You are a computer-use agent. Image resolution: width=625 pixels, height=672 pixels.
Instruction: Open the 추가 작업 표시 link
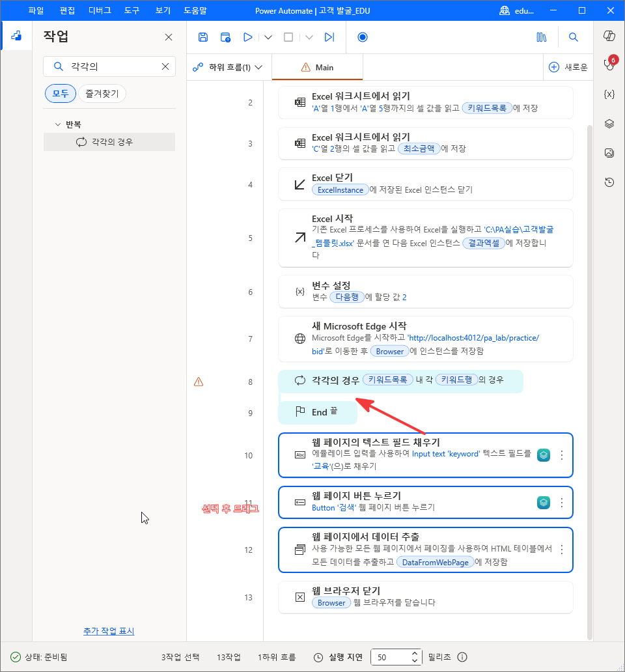click(109, 631)
